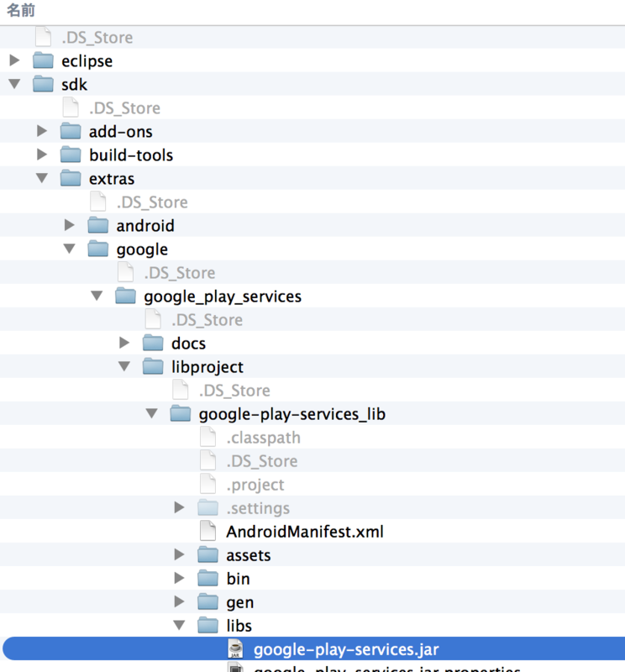The image size is (625, 672).
Task: Click the extras folder icon
Action: [71, 178]
